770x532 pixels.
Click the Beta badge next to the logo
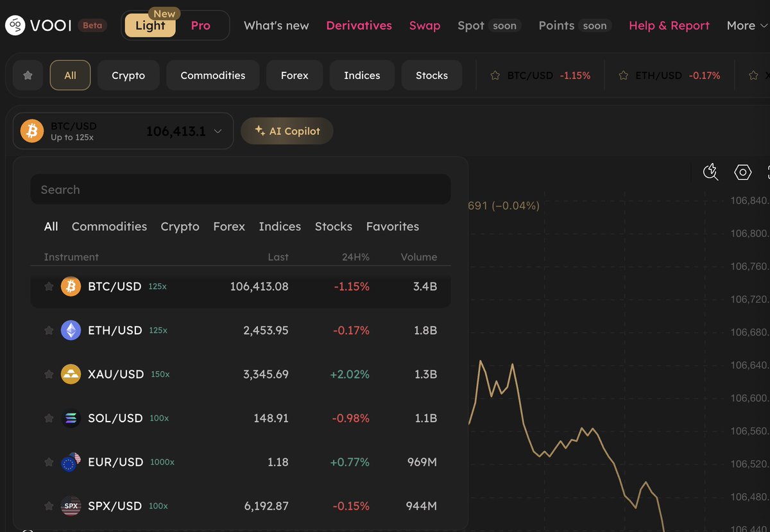[x=92, y=26]
